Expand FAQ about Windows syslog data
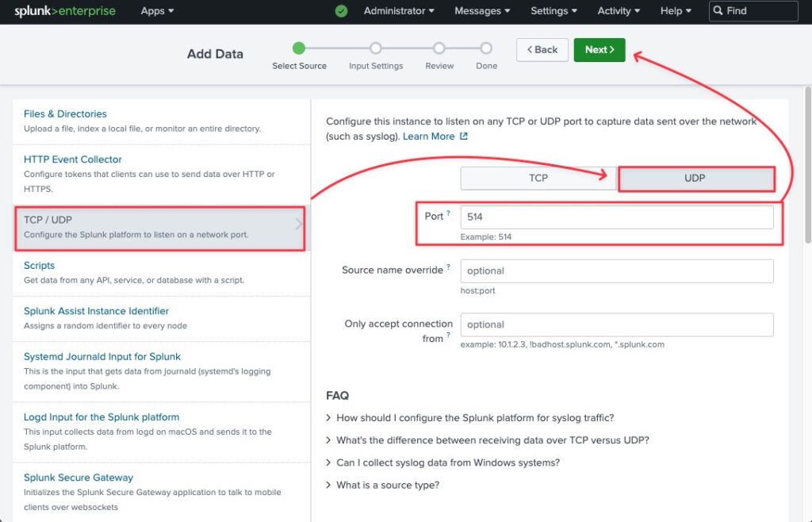 pos(442,463)
